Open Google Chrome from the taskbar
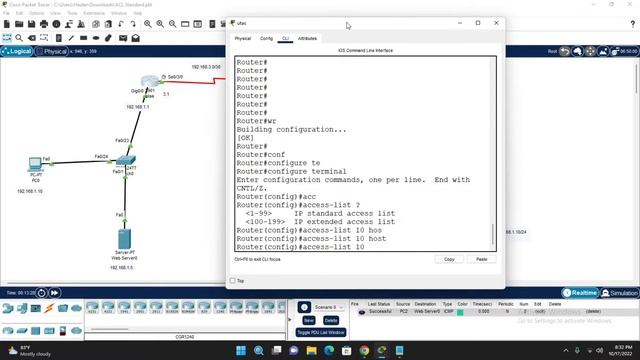This screenshot has width=640, height=360. click(364, 351)
